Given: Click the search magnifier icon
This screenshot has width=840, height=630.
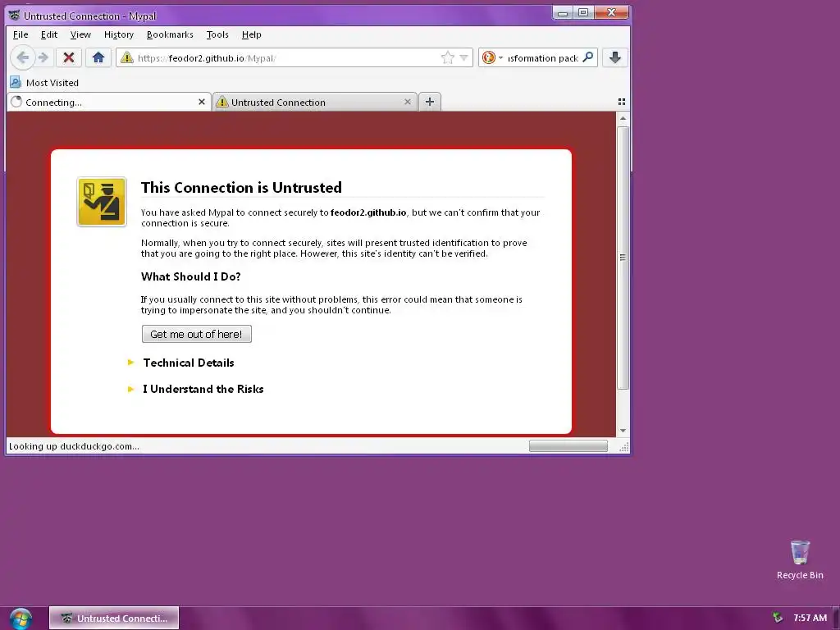Looking at the screenshot, I should 588,57.
